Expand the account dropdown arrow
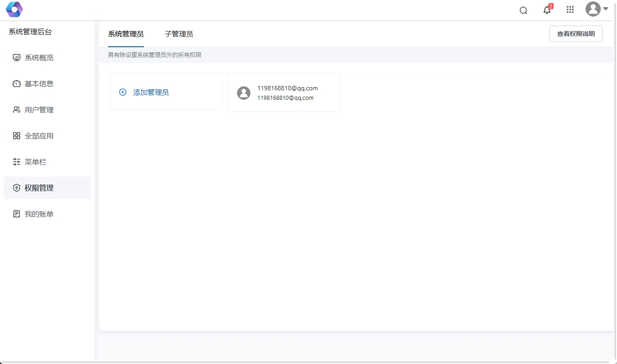Viewport: 617px width, 364px height. tap(605, 9)
